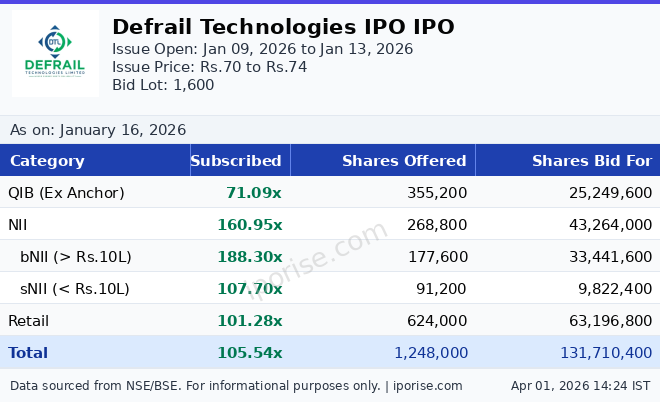The image size is (660, 402).
Task: Click the Shares Bid For header
Action: (x=591, y=161)
